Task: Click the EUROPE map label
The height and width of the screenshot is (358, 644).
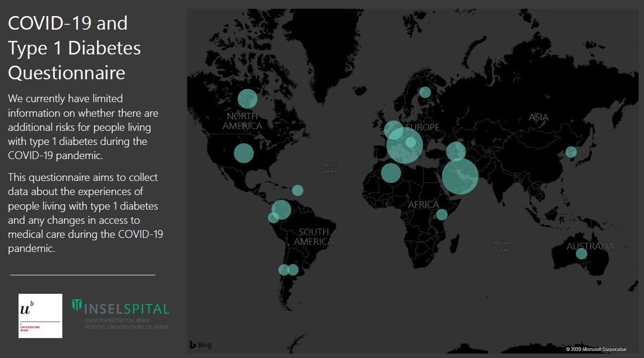Action: click(x=422, y=128)
